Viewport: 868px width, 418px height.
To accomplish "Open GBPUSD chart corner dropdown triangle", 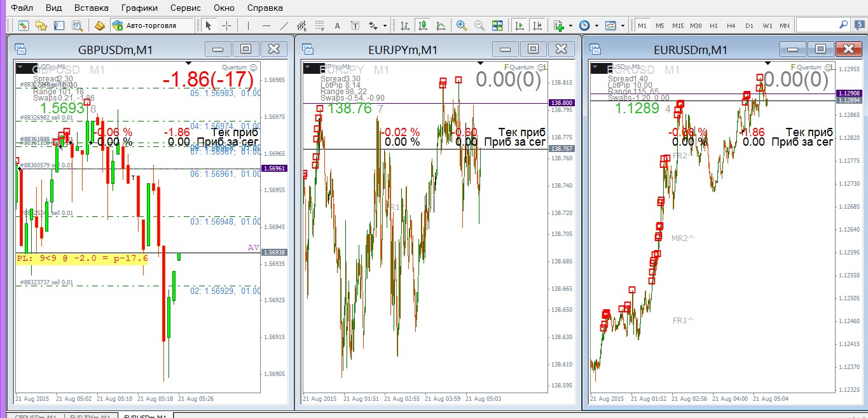I will (20, 67).
